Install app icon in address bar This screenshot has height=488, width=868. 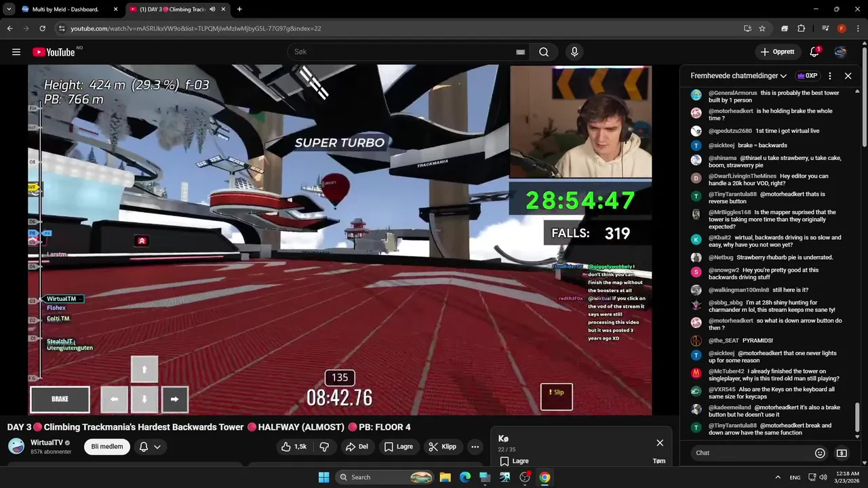[x=747, y=28]
